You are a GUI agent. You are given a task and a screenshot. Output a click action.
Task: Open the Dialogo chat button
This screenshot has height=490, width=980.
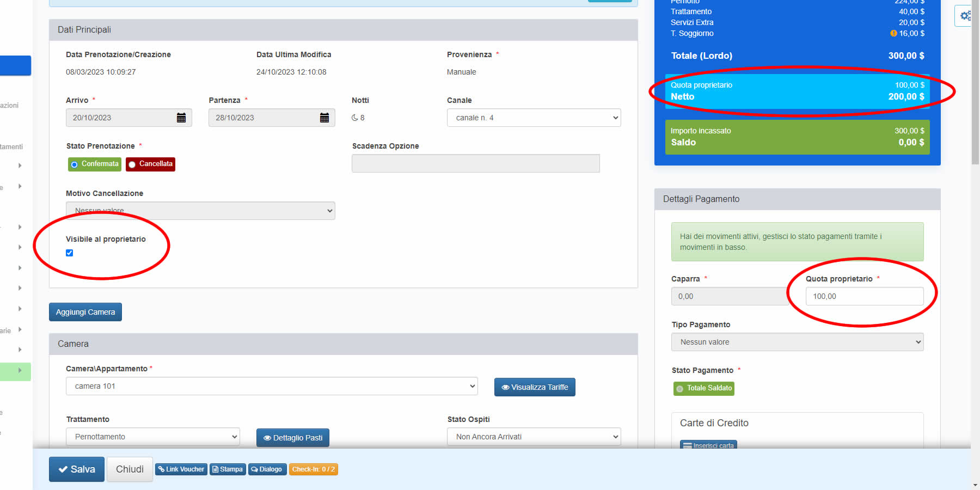[267, 469]
